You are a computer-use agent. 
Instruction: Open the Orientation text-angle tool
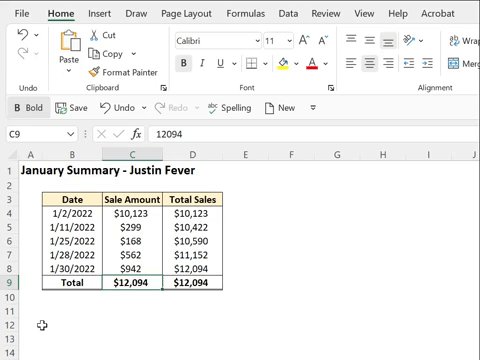click(x=409, y=40)
